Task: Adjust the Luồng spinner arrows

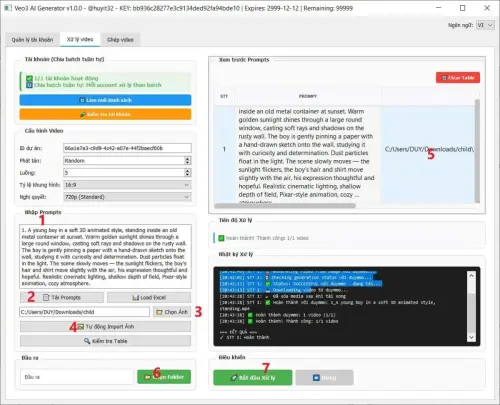Action: [188, 173]
